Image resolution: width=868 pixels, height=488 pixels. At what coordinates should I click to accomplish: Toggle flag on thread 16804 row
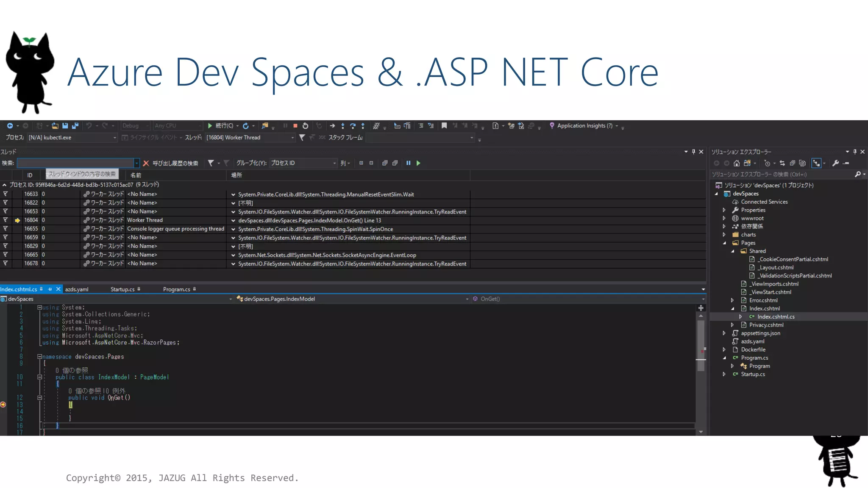point(6,220)
